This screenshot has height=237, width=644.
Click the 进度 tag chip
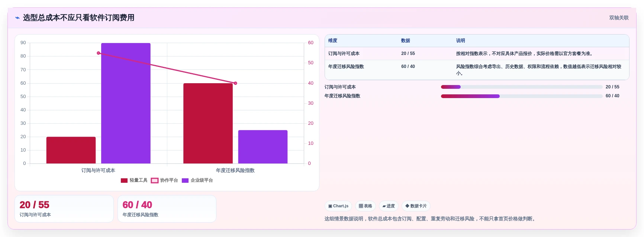(389, 206)
